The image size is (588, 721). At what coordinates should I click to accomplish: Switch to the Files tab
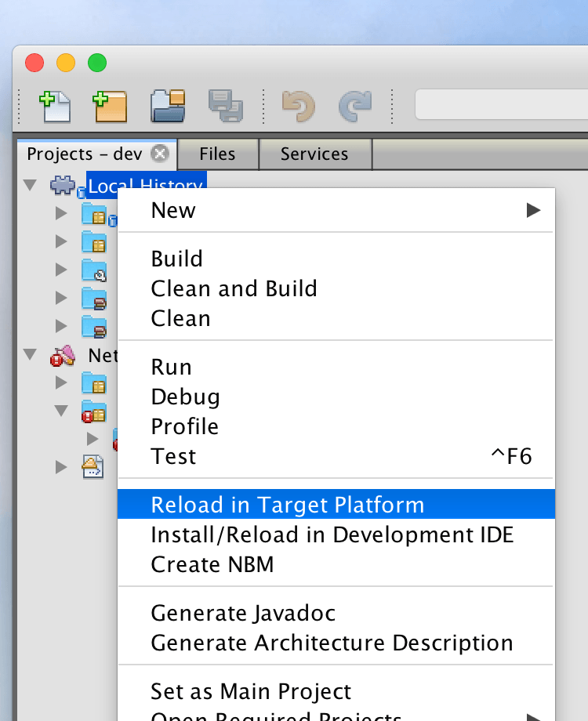[217, 154]
